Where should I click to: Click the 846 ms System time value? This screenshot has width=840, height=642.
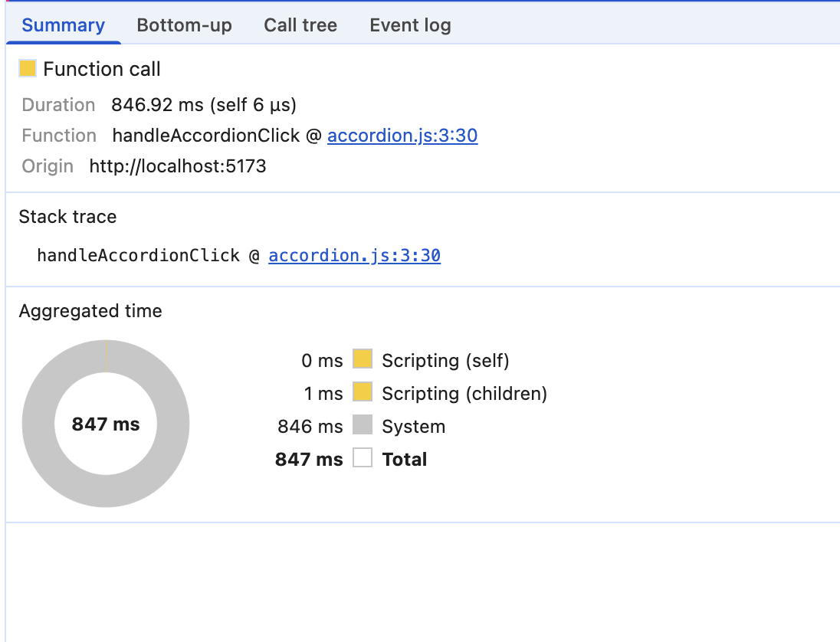point(310,427)
